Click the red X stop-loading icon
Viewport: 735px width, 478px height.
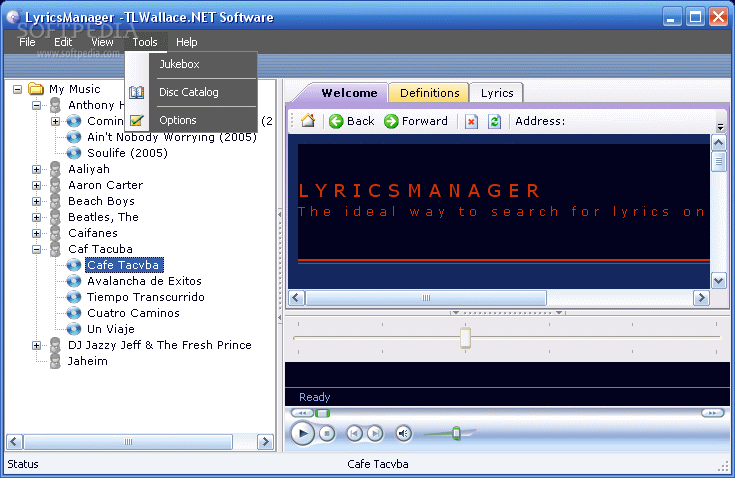click(x=471, y=122)
